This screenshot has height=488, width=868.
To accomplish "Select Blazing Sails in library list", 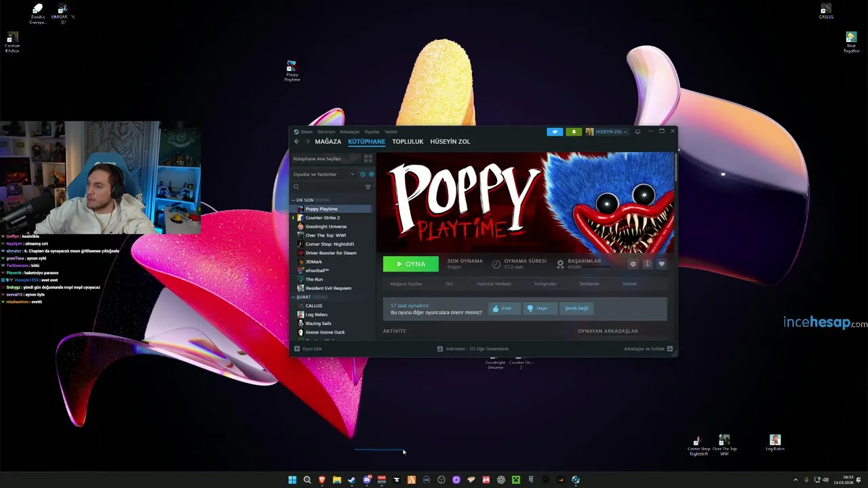I will 332,323.
